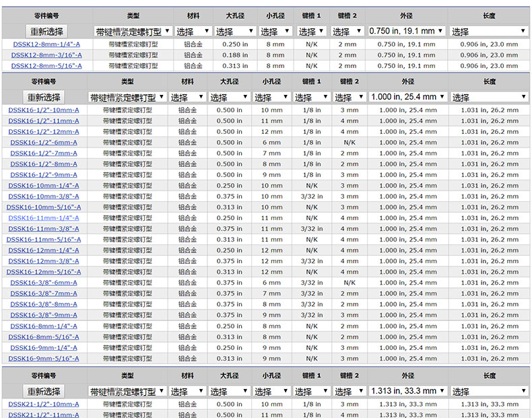
Task: Click 重新选择 button in the DSSK21 table
Action: point(44,391)
